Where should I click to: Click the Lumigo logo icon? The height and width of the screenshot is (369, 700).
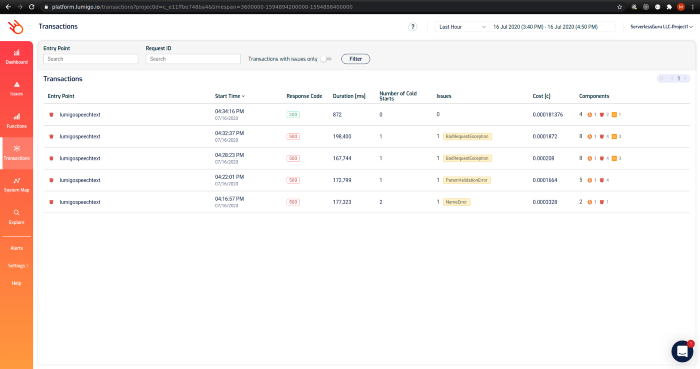tap(16, 27)
